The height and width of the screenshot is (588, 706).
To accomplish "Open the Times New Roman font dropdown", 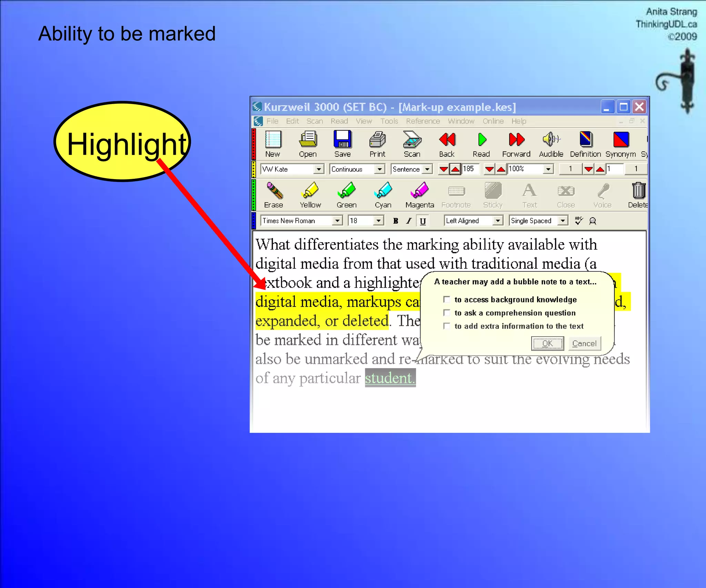I will click(x=337, y=220).
